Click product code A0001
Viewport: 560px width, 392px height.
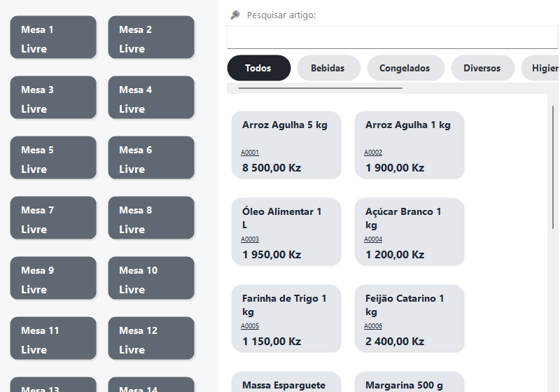coord(250,153)
